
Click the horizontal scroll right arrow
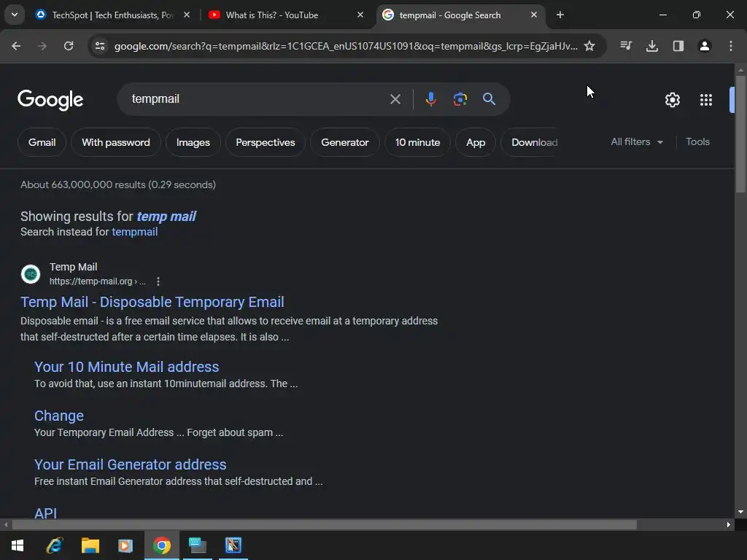point(729,525)
